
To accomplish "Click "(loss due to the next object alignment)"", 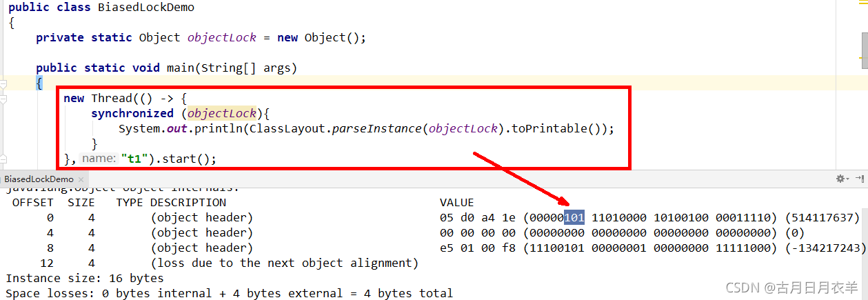I will [x=285, y=263].
